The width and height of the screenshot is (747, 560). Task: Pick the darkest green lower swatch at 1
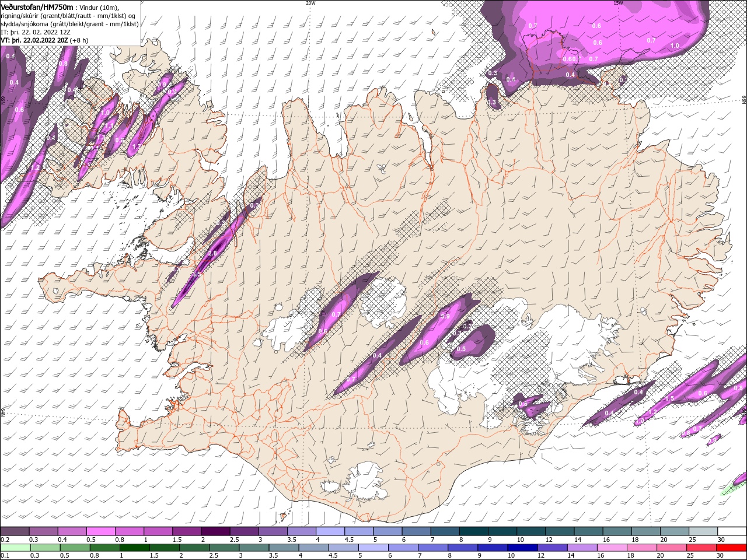point(134,548)
